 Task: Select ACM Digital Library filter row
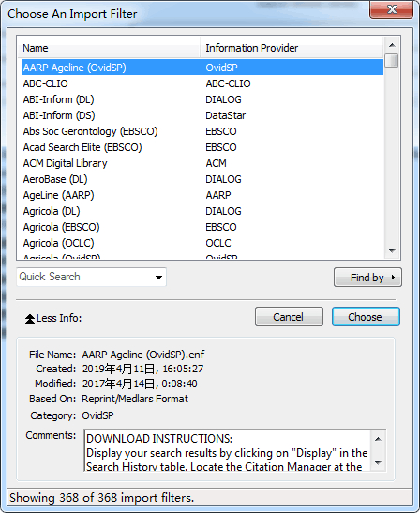(202, 163)
